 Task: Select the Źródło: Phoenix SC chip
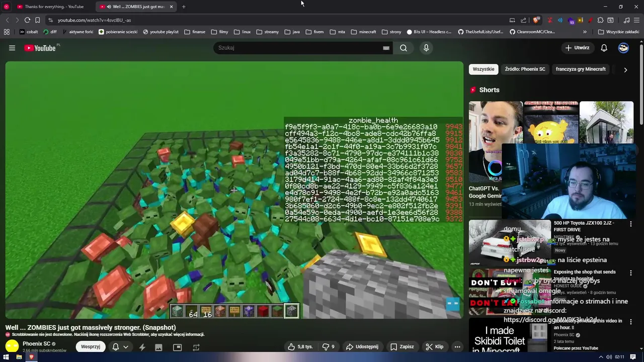(x=525, y=69)
